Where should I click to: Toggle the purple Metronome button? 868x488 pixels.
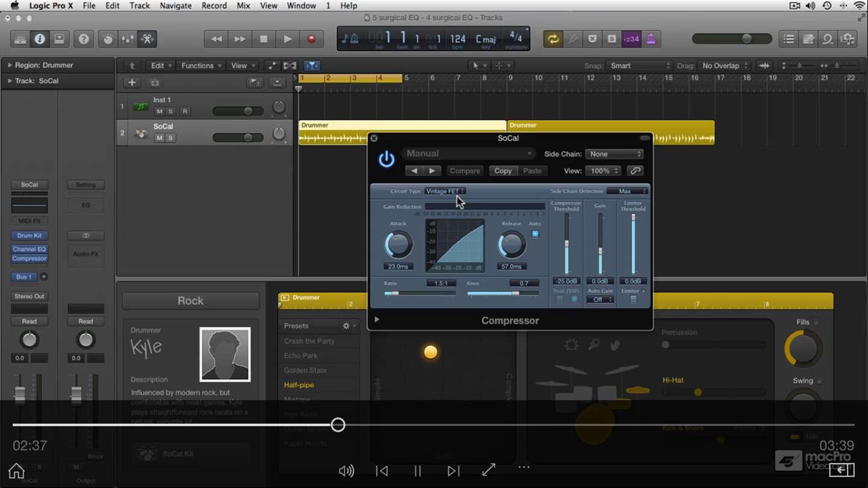point(651,39)
